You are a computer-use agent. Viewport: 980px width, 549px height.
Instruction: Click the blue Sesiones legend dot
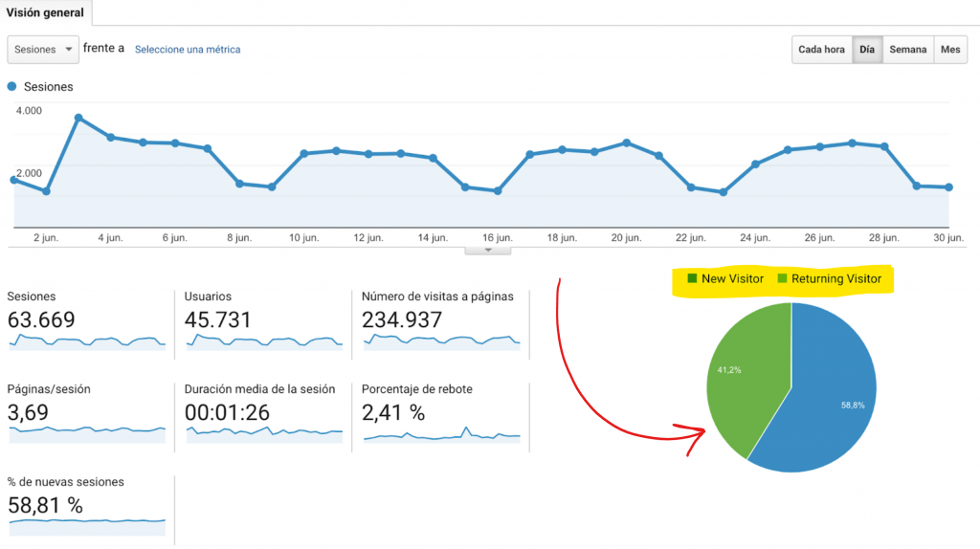pos(11,87)
